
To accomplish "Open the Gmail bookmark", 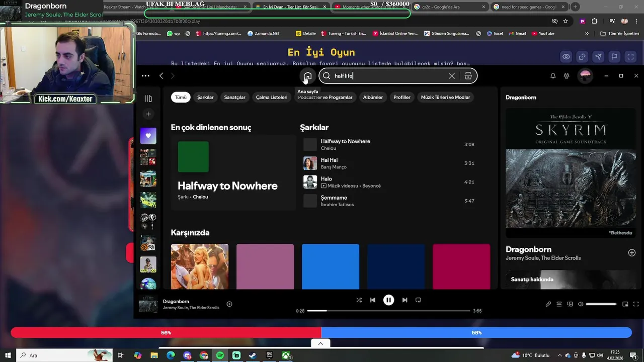I will [x=517, y=34].
